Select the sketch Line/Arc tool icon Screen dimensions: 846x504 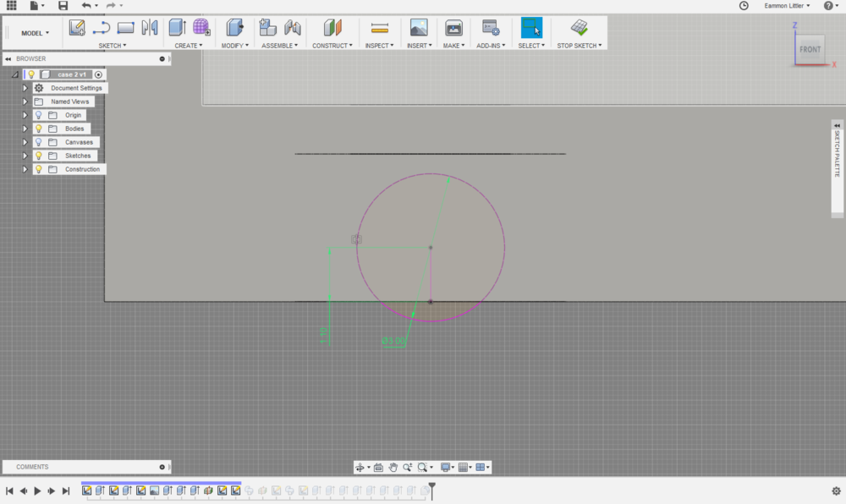pos(101,28)
